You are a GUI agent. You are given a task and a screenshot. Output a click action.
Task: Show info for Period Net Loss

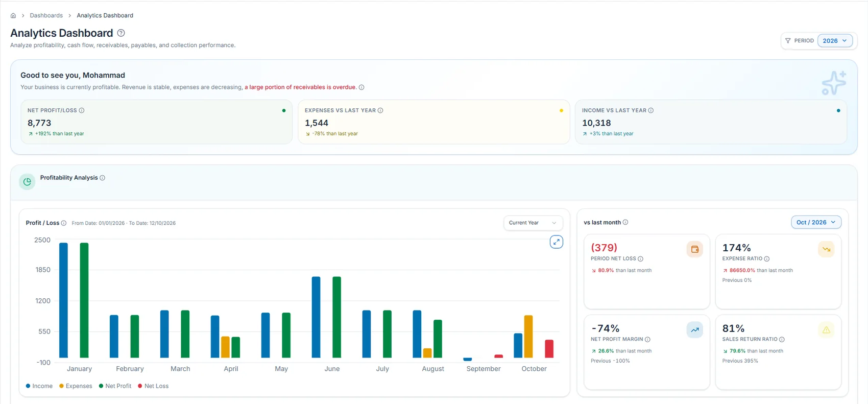point(641,259)
